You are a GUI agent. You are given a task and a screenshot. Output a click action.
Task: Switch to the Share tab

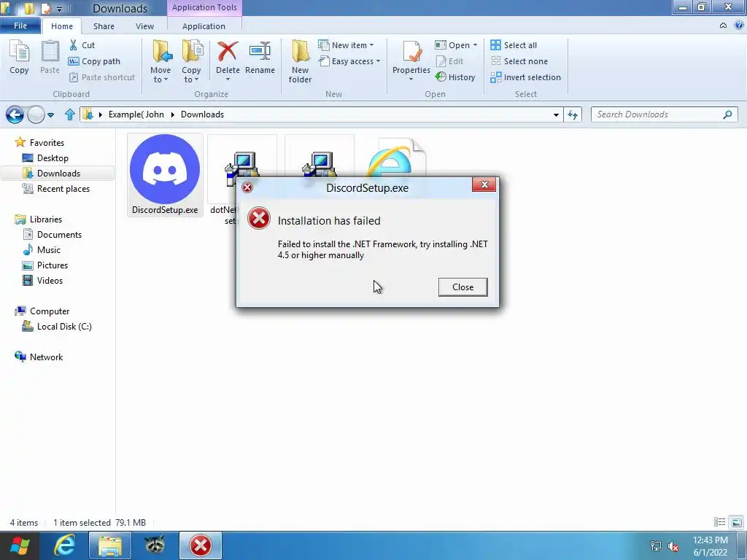pyautogui.click(x=104, y=26)
